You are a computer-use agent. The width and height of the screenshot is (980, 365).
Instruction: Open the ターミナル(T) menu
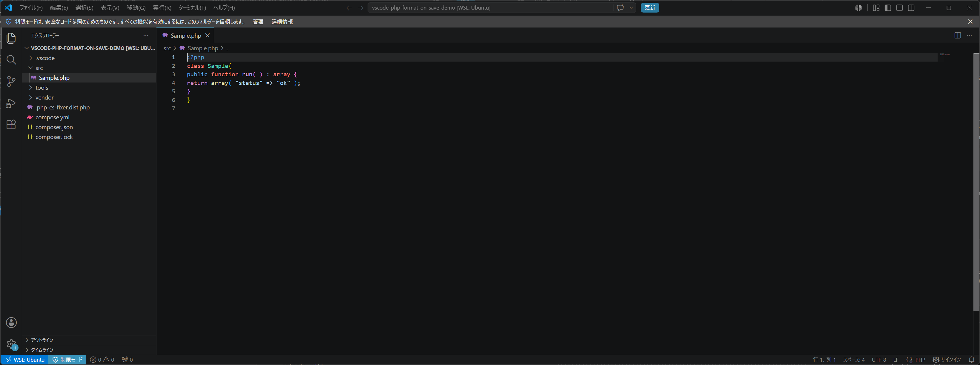tap(192, 7)
